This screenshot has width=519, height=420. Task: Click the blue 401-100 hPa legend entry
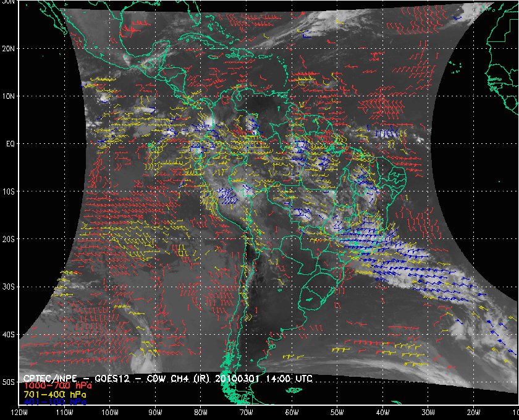pos(54,401)
